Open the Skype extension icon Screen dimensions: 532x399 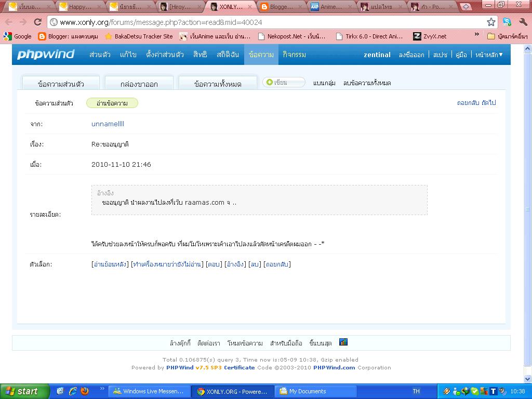pos(507,22)
